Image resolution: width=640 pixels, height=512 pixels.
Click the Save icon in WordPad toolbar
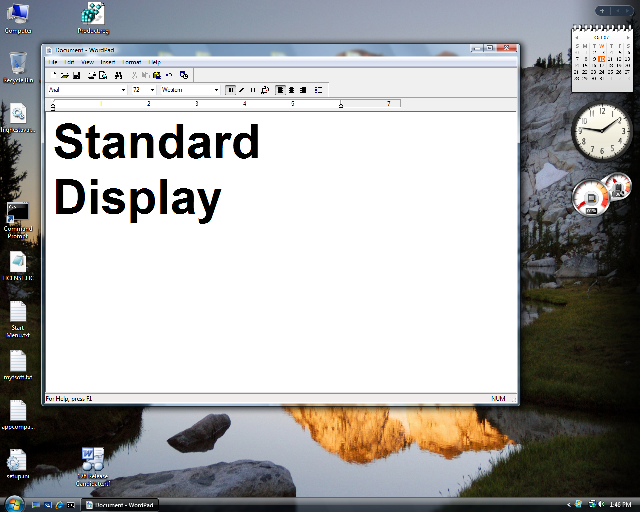76,75
